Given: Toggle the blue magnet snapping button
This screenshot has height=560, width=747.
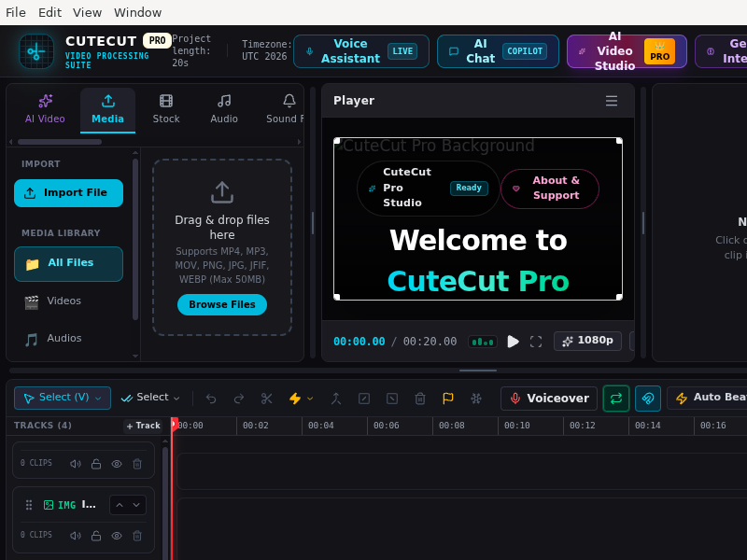Looking at the screenshot, I should [x=648, y=399].
